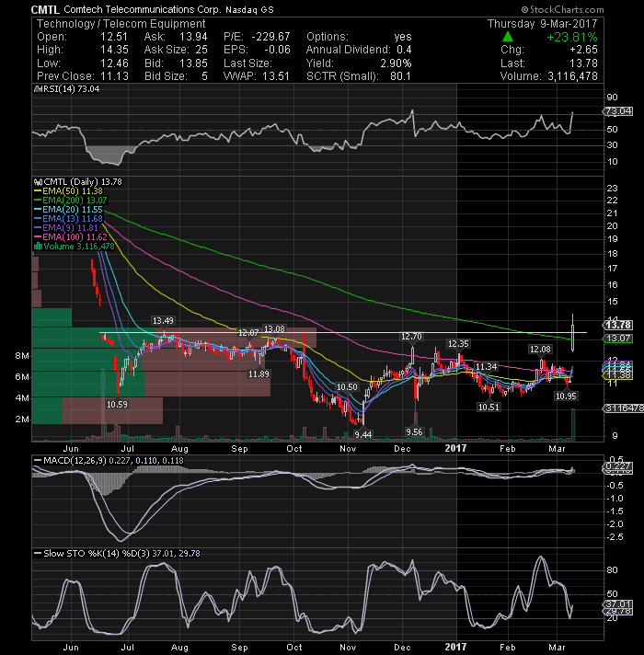Image resolution: width=644 pixels, height=655 pixels.
Task: Click the 12.70 peak price label
Action: 412,337
